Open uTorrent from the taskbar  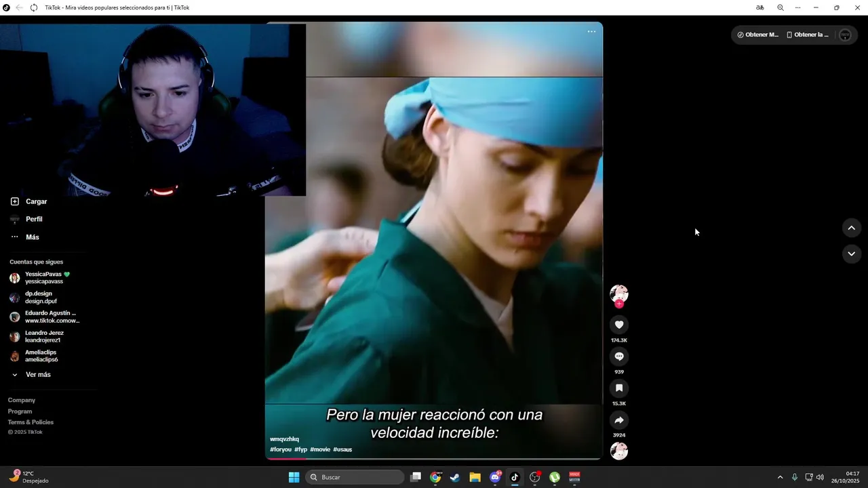click(555, 477)
